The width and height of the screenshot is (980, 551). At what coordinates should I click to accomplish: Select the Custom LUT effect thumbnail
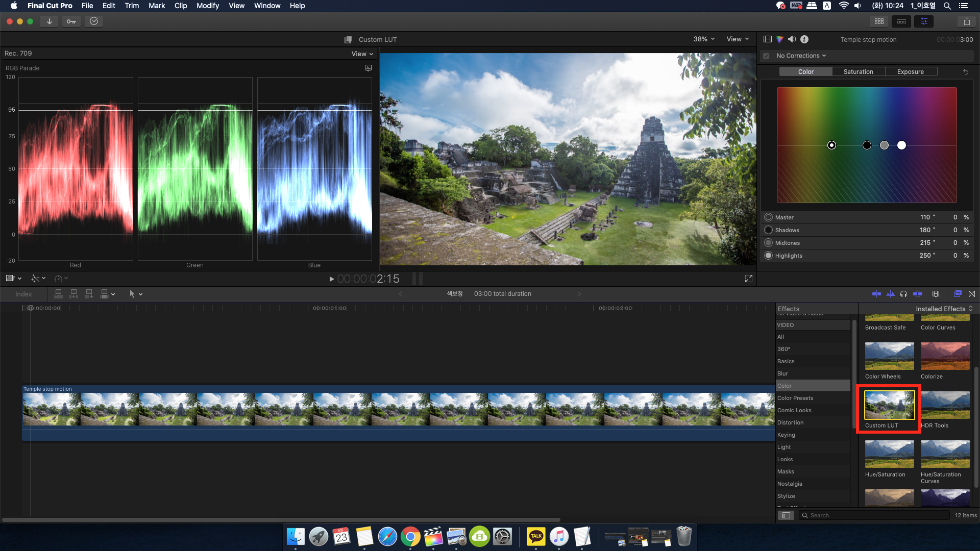[x=889, y=405]
